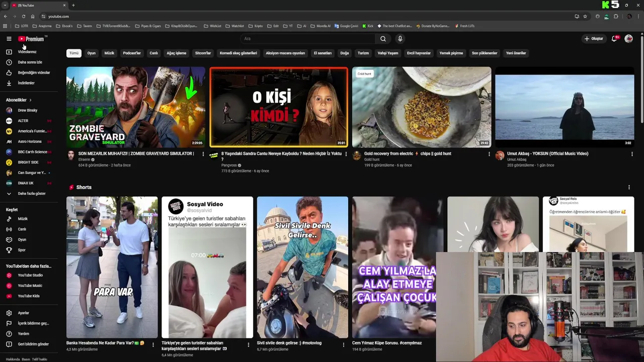Open a new browser tab
644x362 pixels.
pyautogui.click(x=73, y=5)
